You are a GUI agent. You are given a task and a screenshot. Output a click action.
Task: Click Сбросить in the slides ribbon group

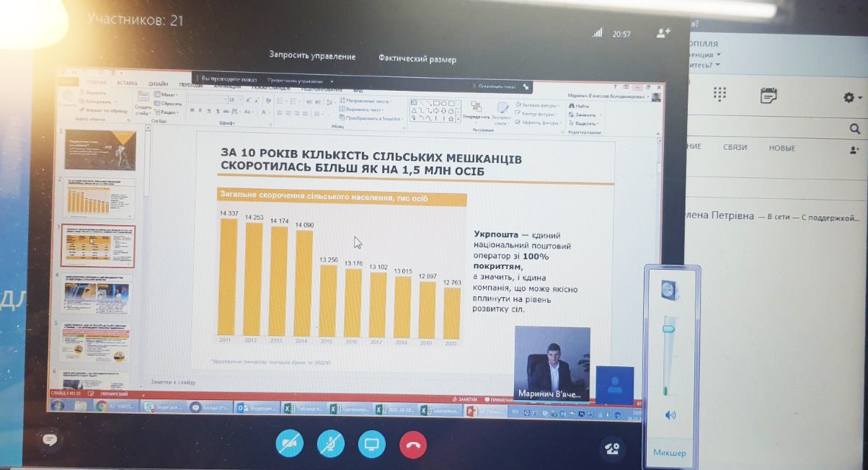coord(168,104)
